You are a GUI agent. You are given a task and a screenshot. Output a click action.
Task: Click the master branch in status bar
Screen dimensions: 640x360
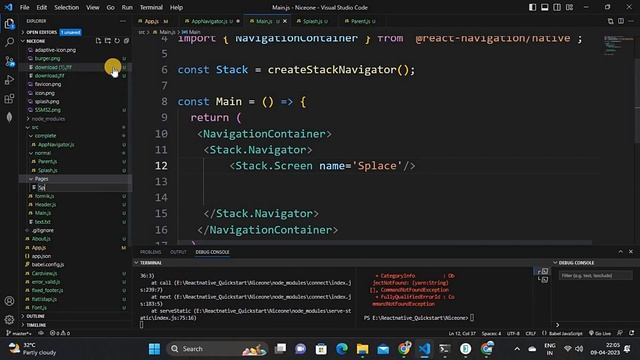point(19,333)
